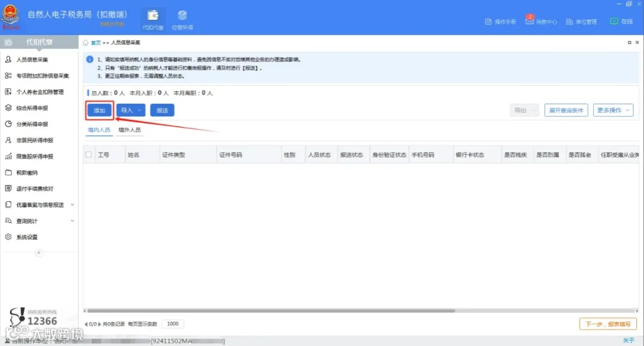展开「更多操作」下拉菜单
The width and height of the screenshot is (644, 346).
pyautogui.click(x=613, y=110)
